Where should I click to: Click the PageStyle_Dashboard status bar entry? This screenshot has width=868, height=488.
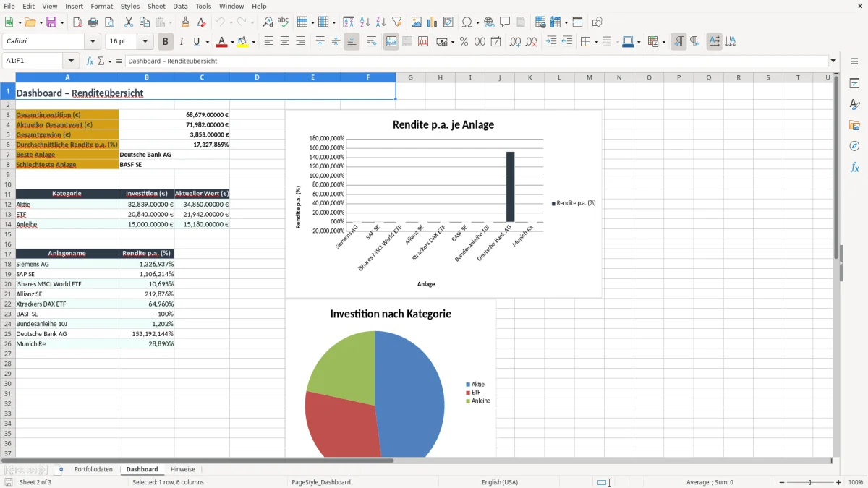pyautogui.click(x=321, y=482)
